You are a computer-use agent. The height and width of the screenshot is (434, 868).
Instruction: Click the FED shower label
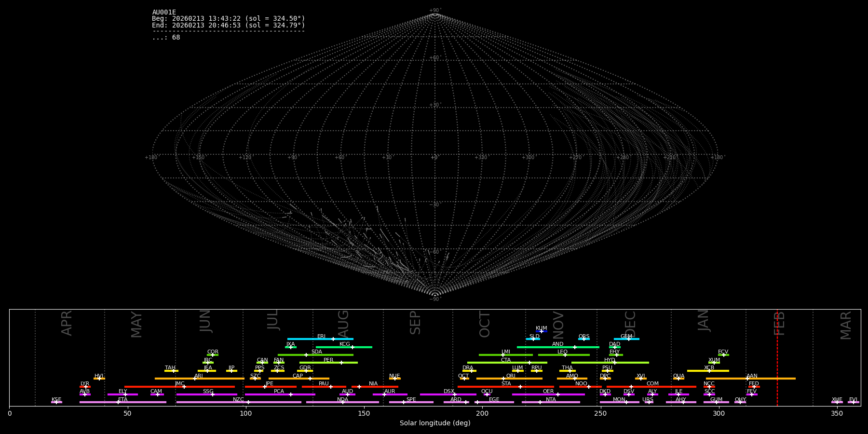click(754, 384)
